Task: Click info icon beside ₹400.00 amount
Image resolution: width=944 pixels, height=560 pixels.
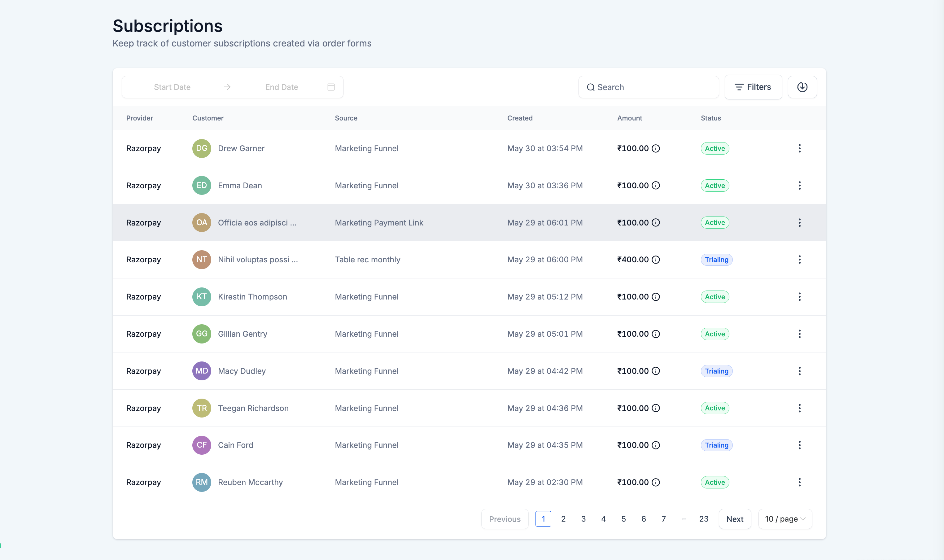Action: [656, 260]
